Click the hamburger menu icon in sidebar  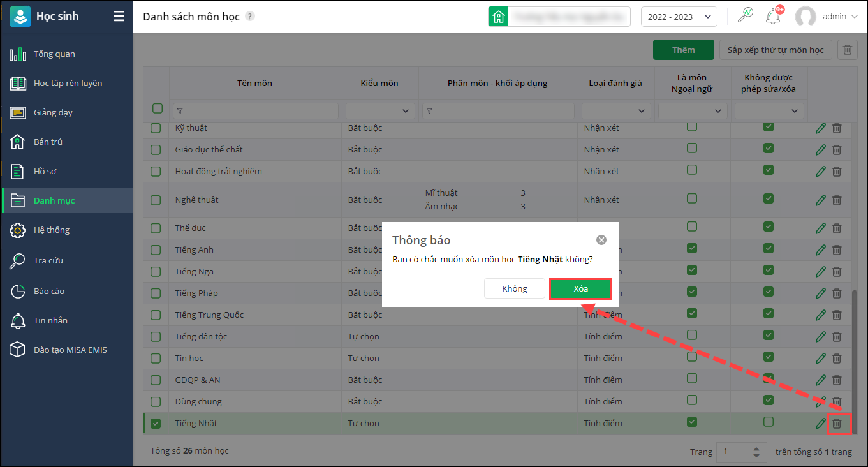pyautogui.click(x=119, y=17)
